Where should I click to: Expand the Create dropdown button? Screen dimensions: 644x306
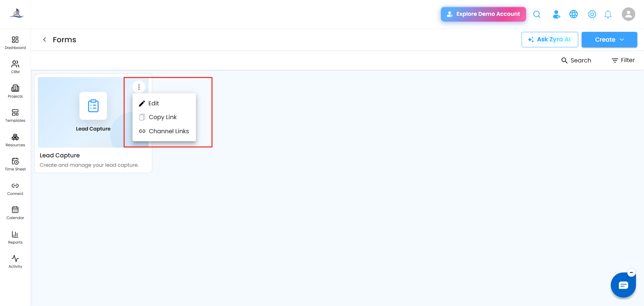coord(609,40)
